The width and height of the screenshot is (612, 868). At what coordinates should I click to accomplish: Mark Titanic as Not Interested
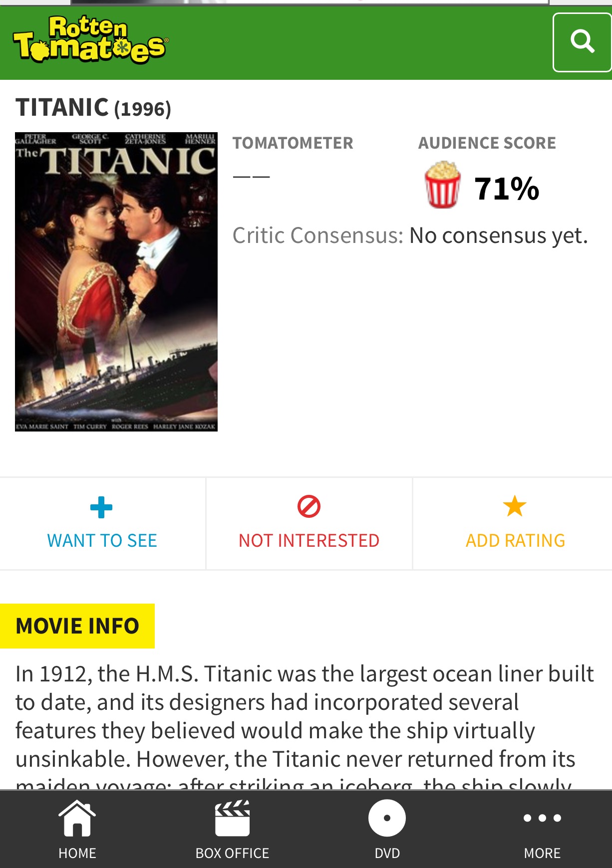click(309, 541)
